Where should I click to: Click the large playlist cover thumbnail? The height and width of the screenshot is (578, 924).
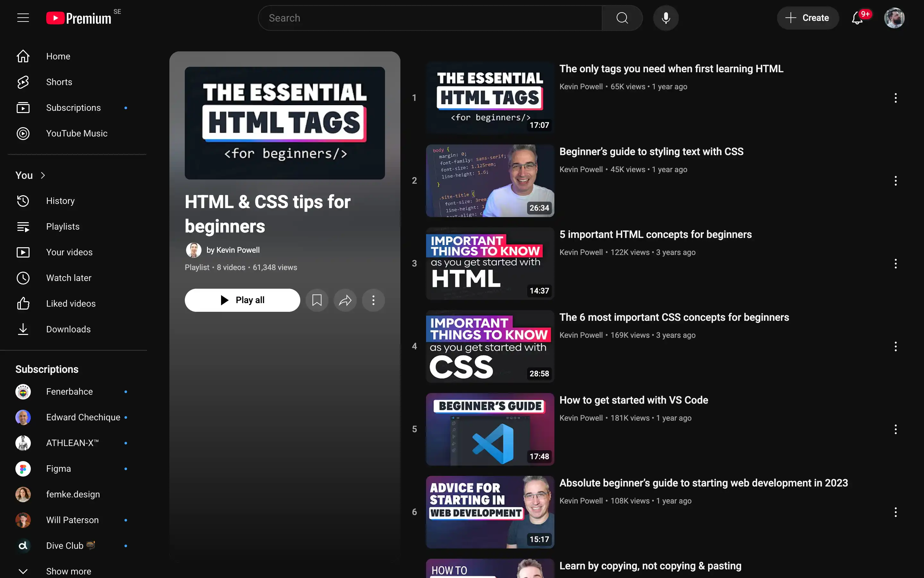tap(285, 123)
